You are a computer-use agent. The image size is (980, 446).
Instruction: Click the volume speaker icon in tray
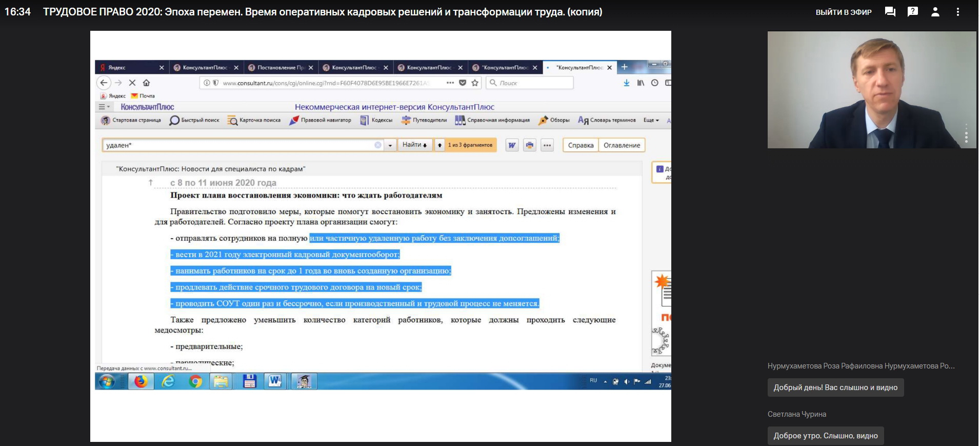[626, 382]
